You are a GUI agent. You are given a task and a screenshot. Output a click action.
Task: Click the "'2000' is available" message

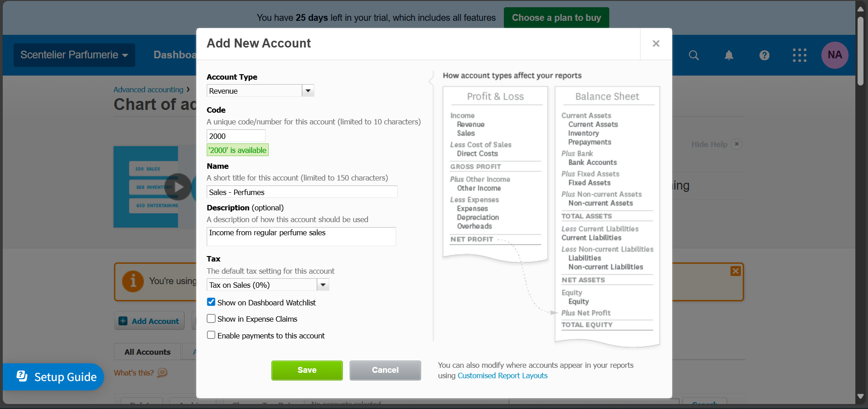237,150
